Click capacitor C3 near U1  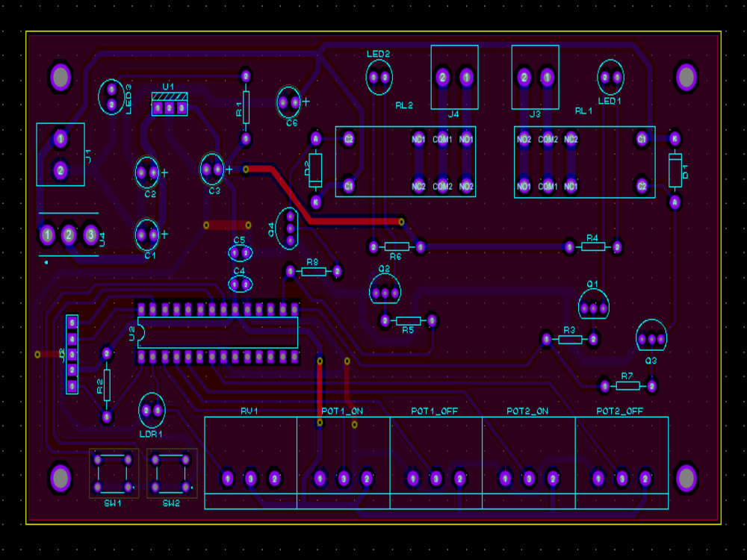[214, 169]
